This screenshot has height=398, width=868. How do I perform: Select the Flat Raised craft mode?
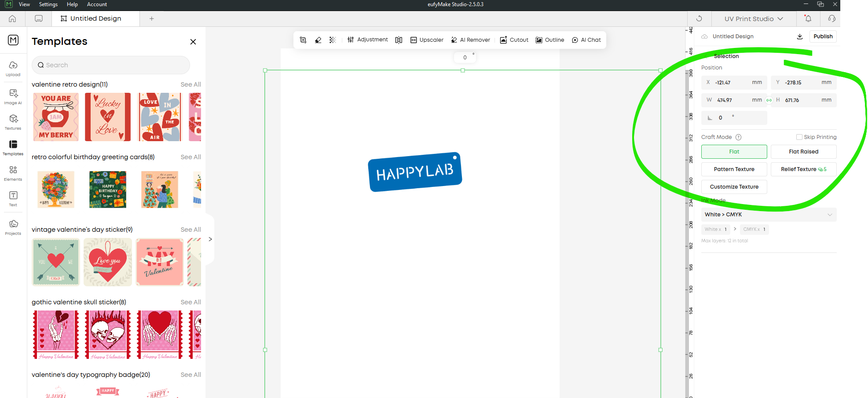point(803,152)
